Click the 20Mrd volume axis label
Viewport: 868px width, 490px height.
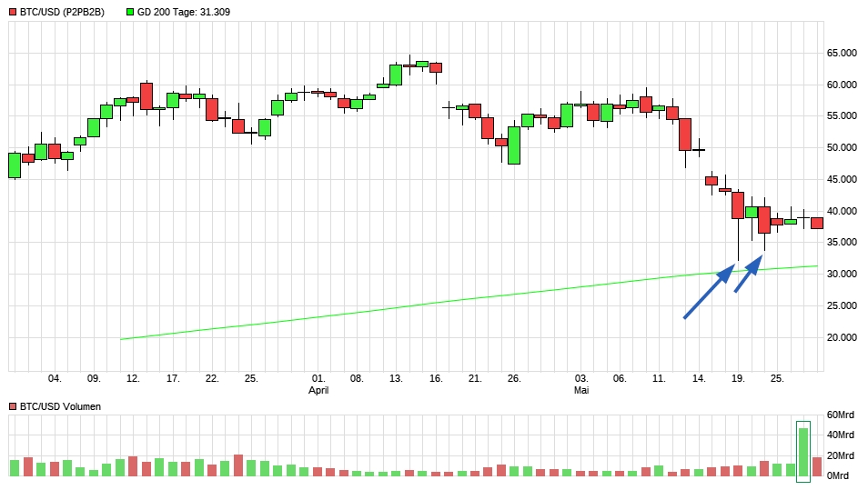click(841, 455)
